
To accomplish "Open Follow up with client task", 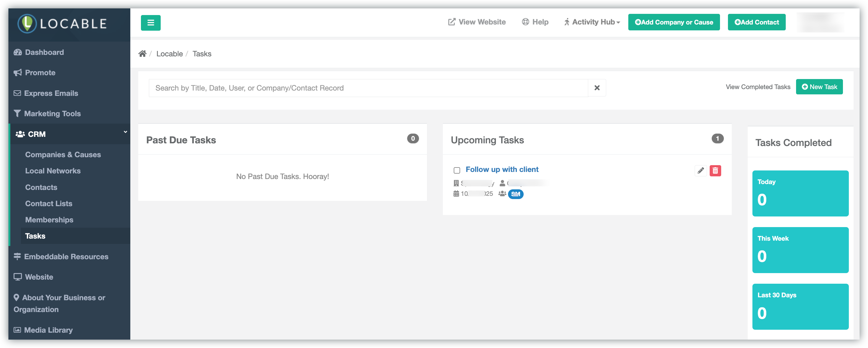I will point(502,170).
